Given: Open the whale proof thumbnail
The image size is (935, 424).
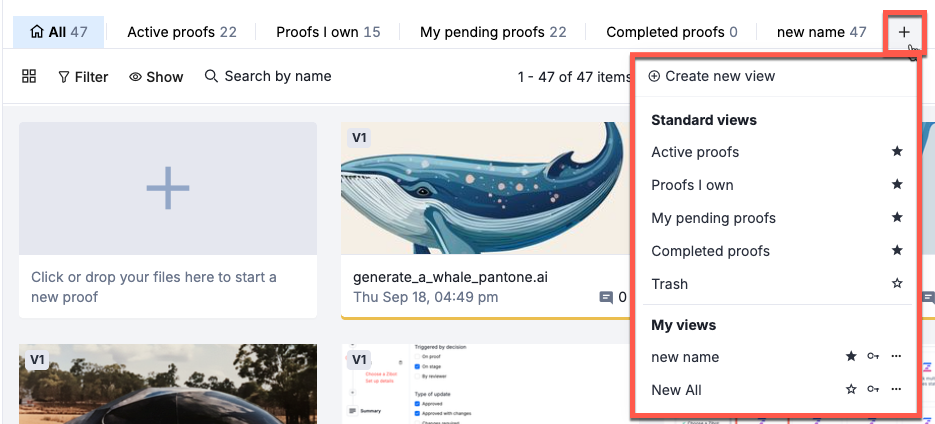Looking at the screenshot, I should click(x=485, y=188).
